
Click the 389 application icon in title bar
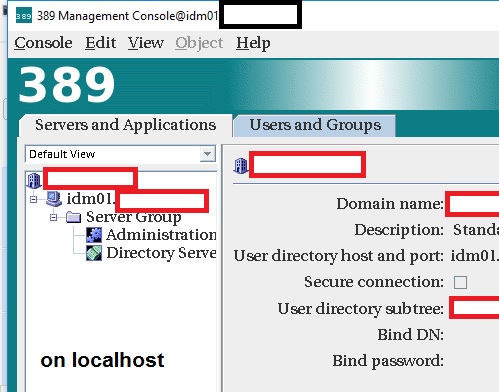(x=24, y=15)
